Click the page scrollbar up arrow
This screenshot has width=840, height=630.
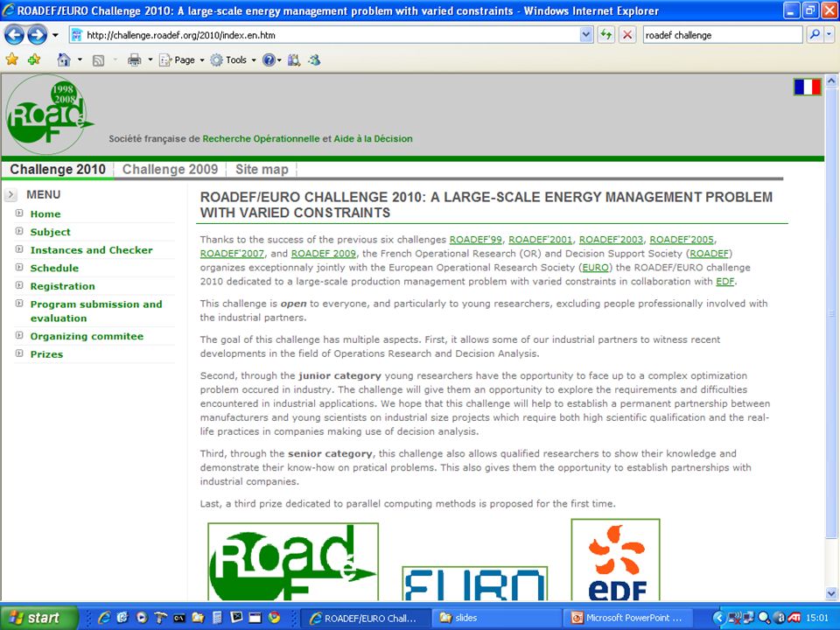pyautogui.click(x=831, y=80)
